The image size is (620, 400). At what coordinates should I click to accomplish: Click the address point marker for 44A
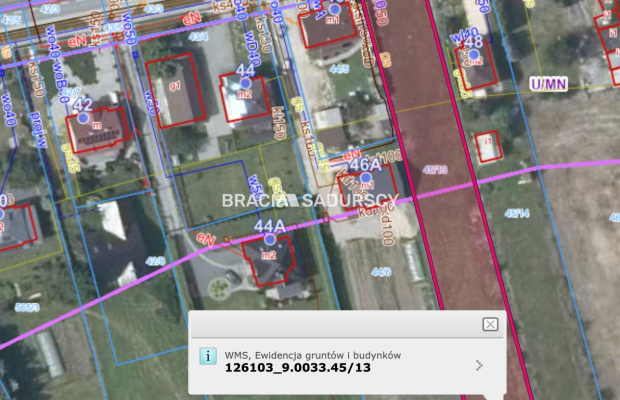270,239
